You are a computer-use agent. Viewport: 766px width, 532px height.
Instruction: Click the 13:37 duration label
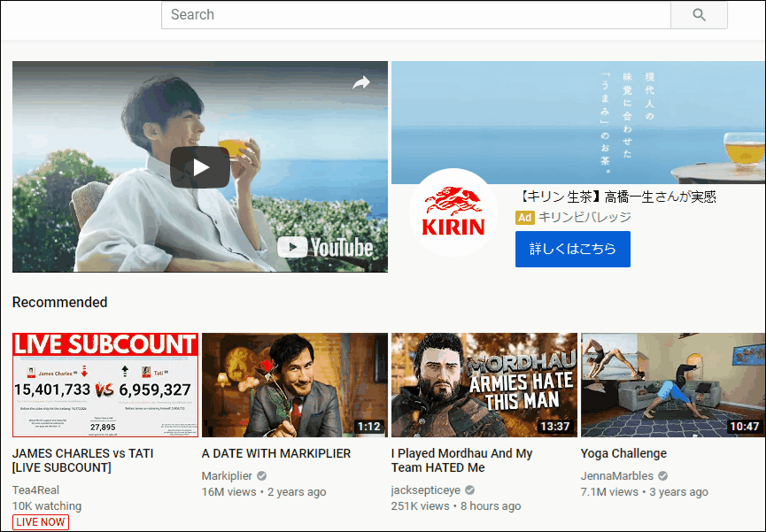554,427
